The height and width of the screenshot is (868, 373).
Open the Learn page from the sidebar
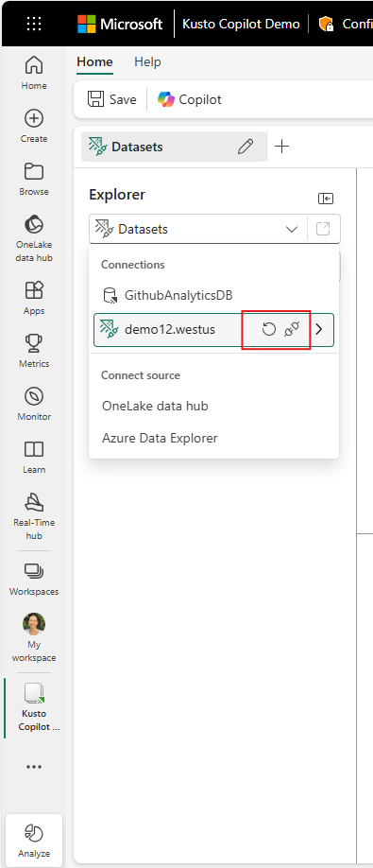34,457
